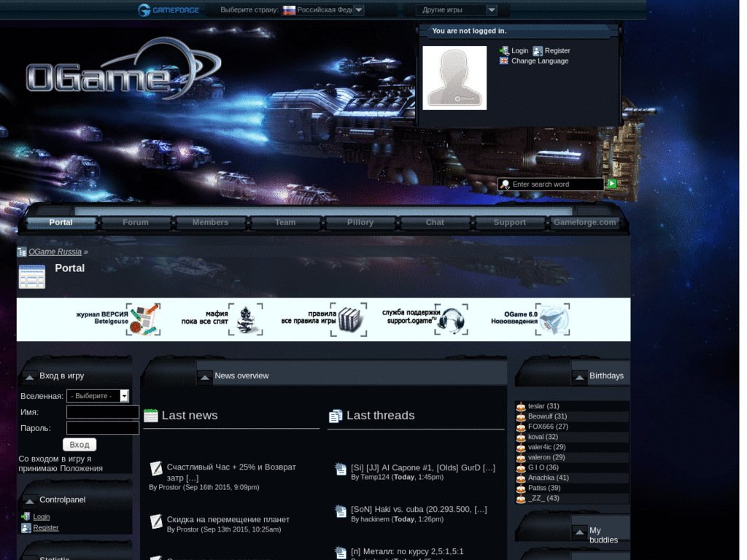The width and height of the screenshot is (747, 560).
Task: Open the Другие игры dropdown
Action: pyautogui.click(x=457, y=10)
